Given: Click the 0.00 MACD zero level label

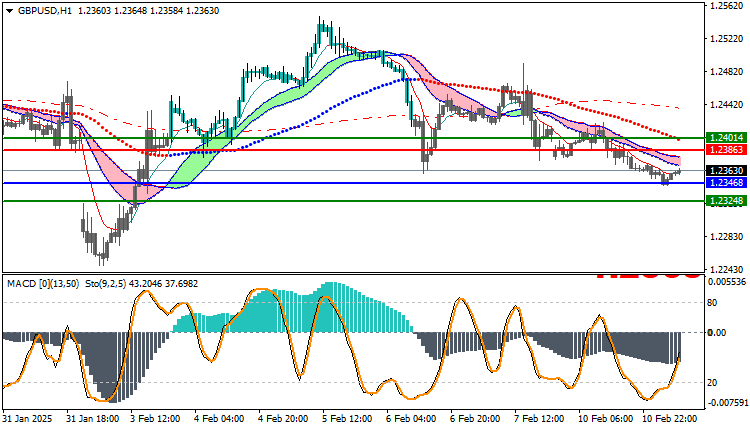Looking at the screenshot, I should (x=717, y=333).
